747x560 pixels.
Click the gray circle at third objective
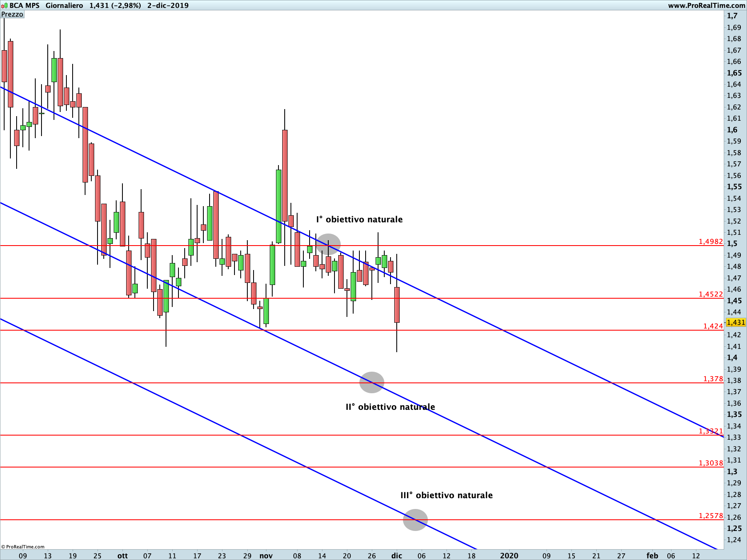415,520
